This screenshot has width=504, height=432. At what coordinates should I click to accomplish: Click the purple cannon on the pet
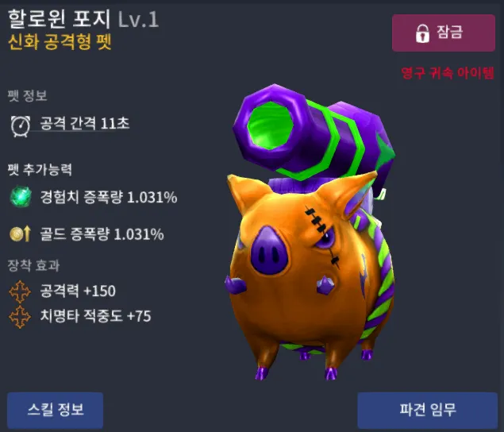click(x=314, y=133)
